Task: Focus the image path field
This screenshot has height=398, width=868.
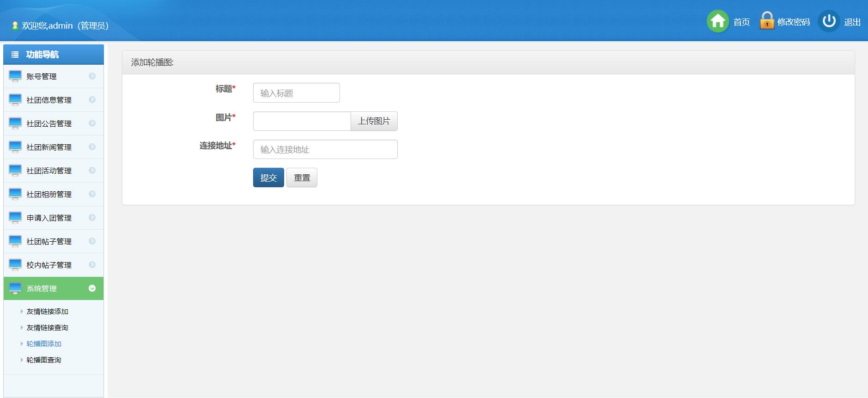Action: [302, 121]
